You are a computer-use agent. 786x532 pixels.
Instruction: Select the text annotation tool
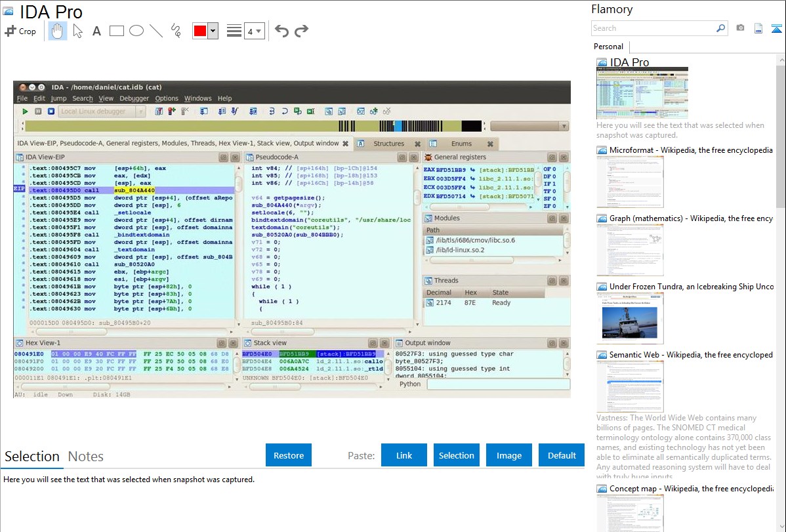[x=96, y=31]
